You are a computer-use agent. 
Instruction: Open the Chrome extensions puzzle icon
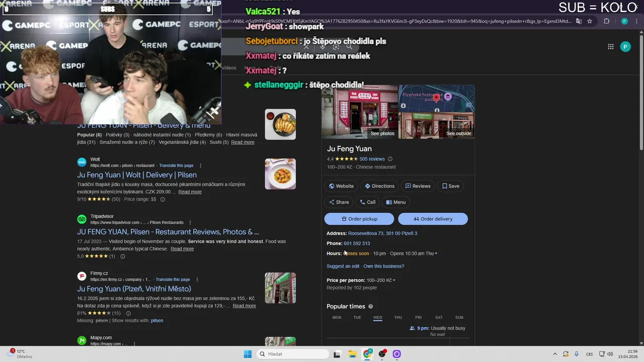click(606, 21)
